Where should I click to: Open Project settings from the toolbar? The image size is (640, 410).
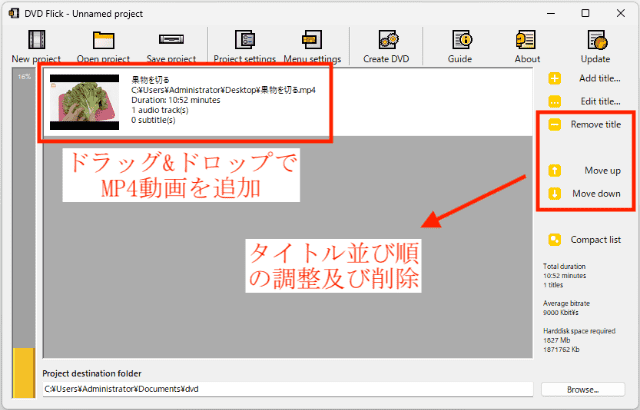pyautogui.click(x=246, y=41)
